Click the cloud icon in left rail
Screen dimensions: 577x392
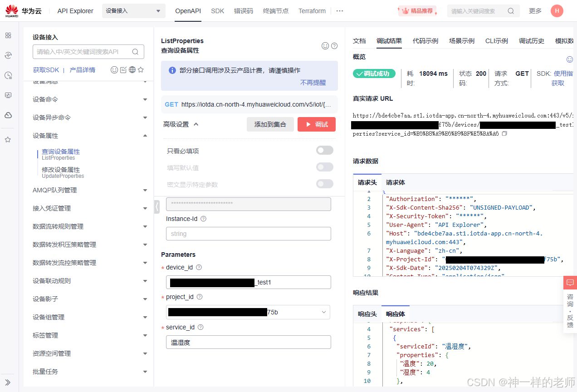point(8,115)
